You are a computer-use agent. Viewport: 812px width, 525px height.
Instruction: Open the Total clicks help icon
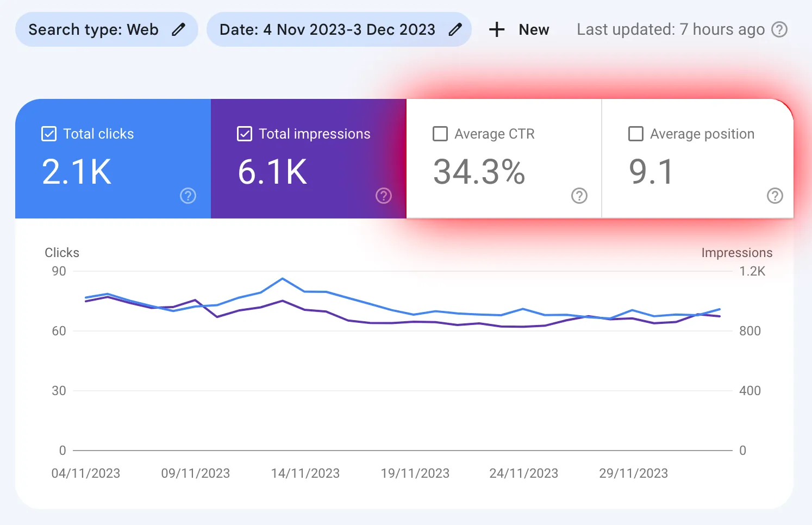click(x=188, y=196)
